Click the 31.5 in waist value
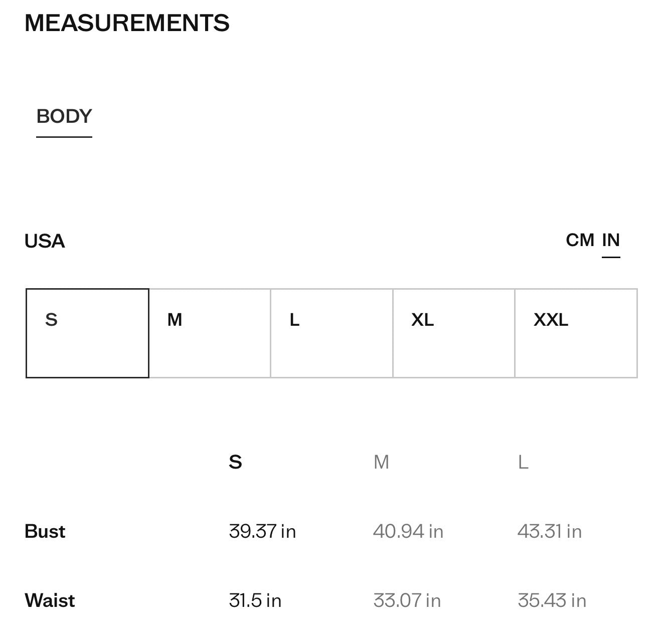The height and width of the screenshot is (644, 662). pyautogui.click(x=255, y=600)
